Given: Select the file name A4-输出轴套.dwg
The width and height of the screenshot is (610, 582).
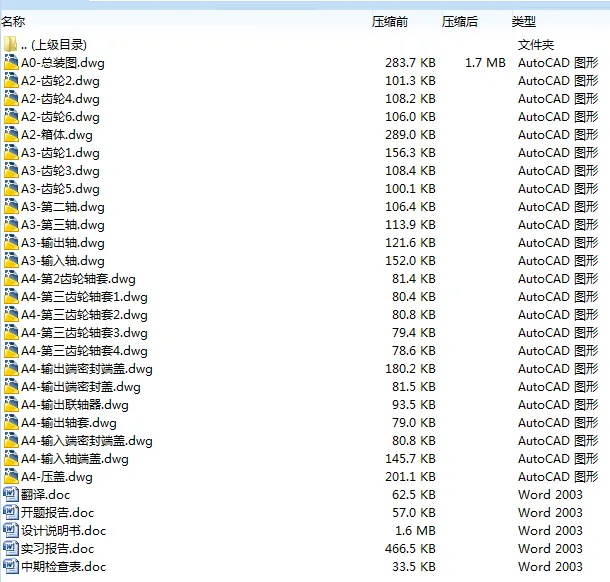Looking at the screenshot, I should pyautogui.click(x=68, y=422).
